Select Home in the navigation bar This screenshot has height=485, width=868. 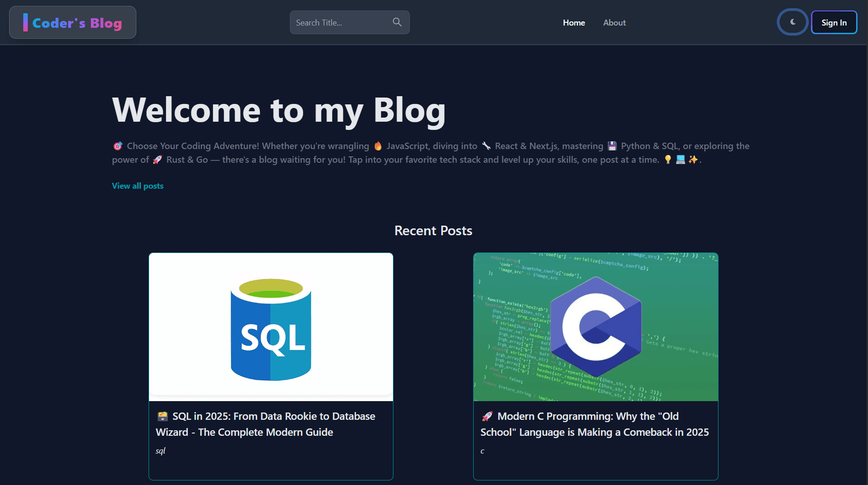click(x=573, y=22)
